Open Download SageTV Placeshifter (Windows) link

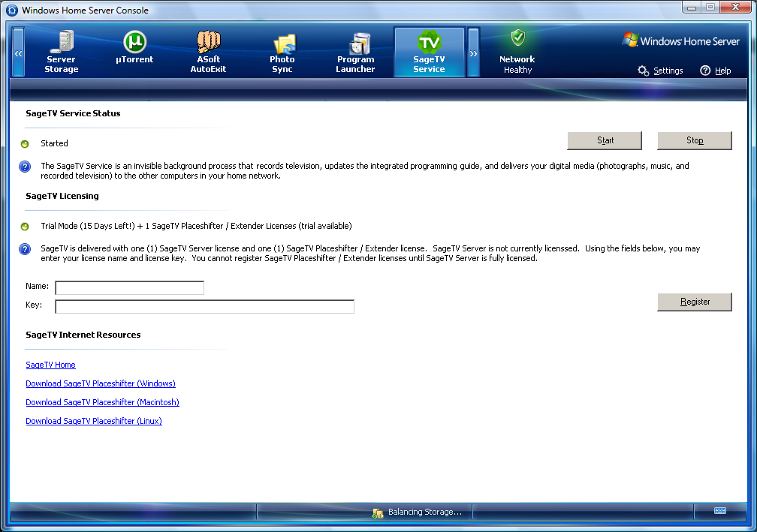pos(101,383)
